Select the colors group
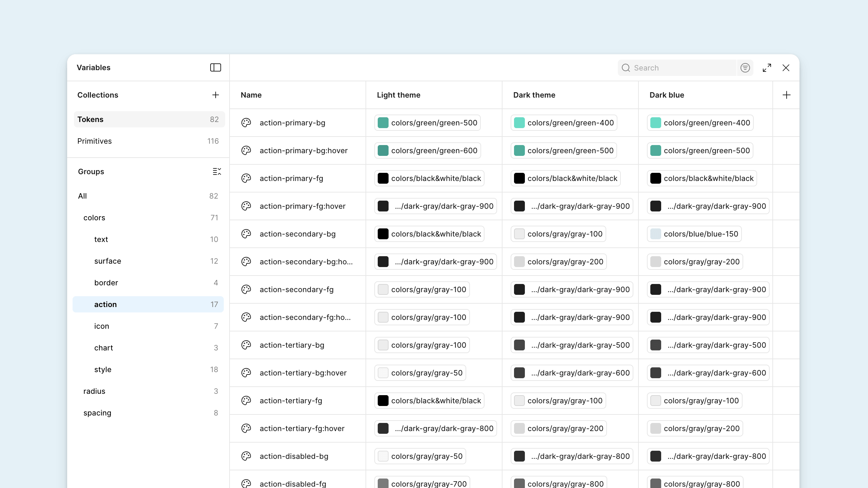The image size is (868, 488). tap(94, 217)
